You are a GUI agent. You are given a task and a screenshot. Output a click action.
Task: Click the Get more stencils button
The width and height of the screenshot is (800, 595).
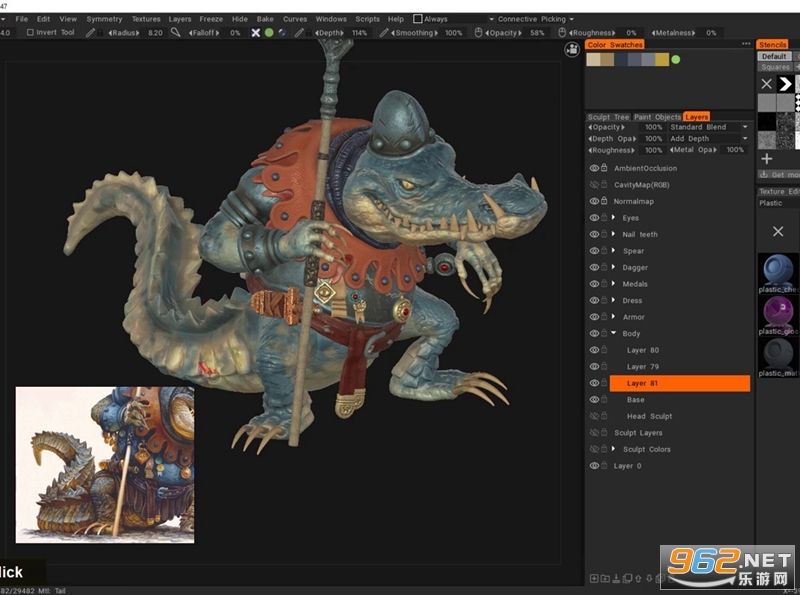coord(779,175)
